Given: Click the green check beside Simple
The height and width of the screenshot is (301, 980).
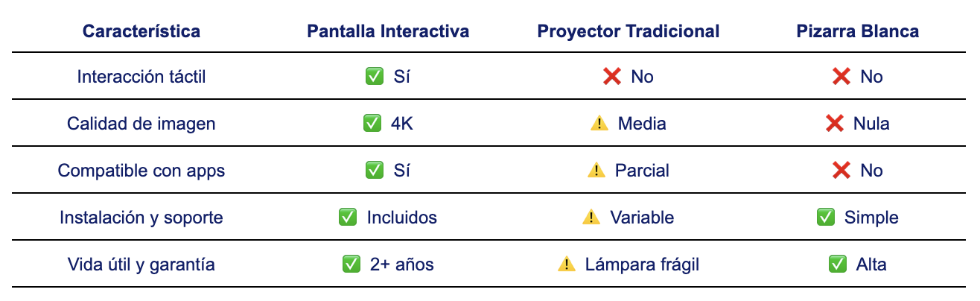Looking at the screenshot, I should (x=825, y=218).
